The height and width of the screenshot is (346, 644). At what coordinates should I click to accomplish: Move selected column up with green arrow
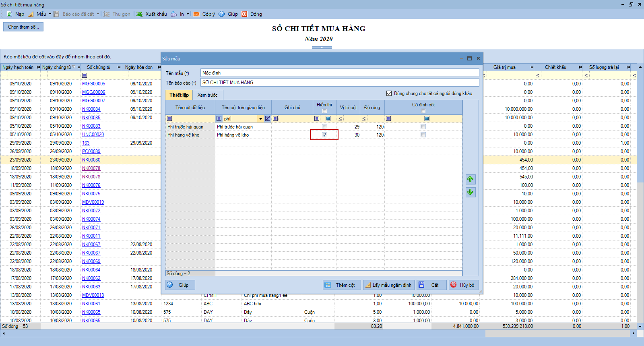point(471,179)
